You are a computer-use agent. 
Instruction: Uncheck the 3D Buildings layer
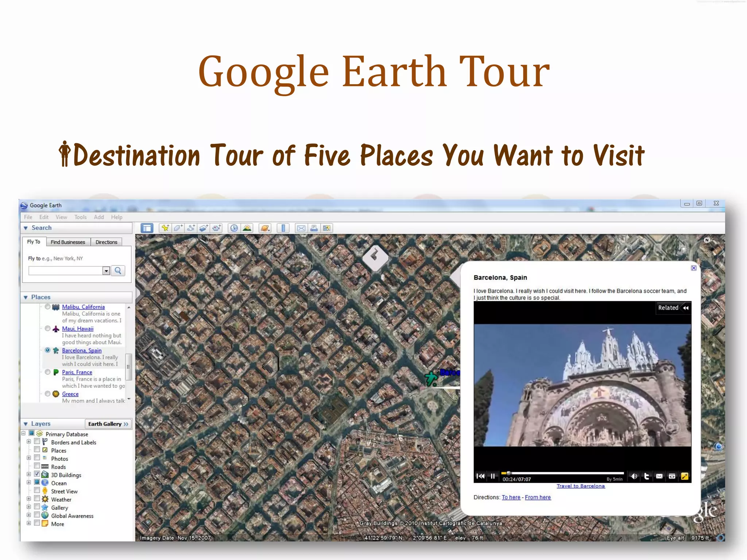(x=37, y=474)
